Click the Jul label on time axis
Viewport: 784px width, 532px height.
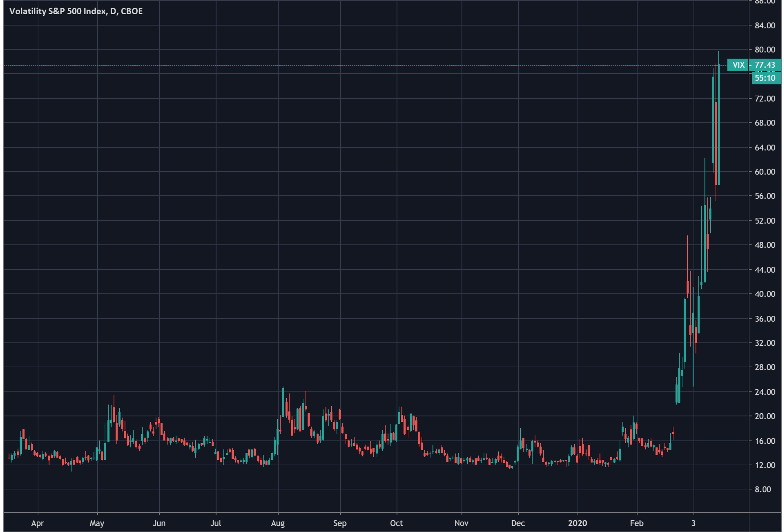pyautogui.click(x=216, y=523)
